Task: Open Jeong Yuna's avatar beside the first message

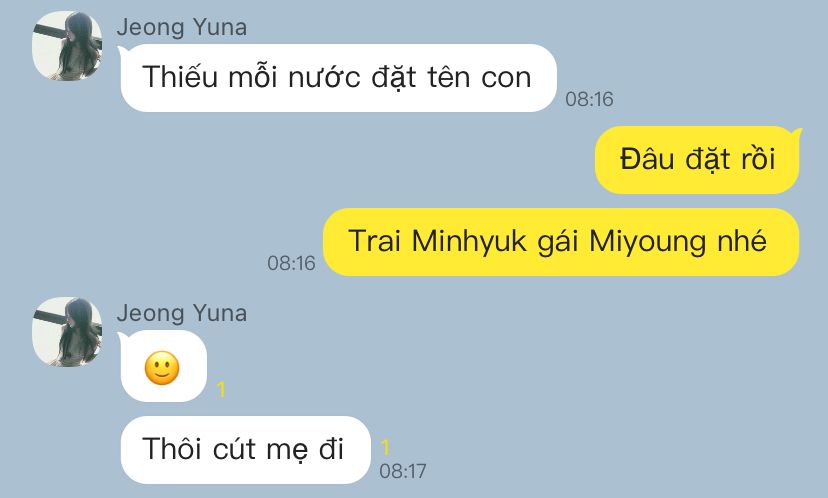Action: tap(67, 46)
